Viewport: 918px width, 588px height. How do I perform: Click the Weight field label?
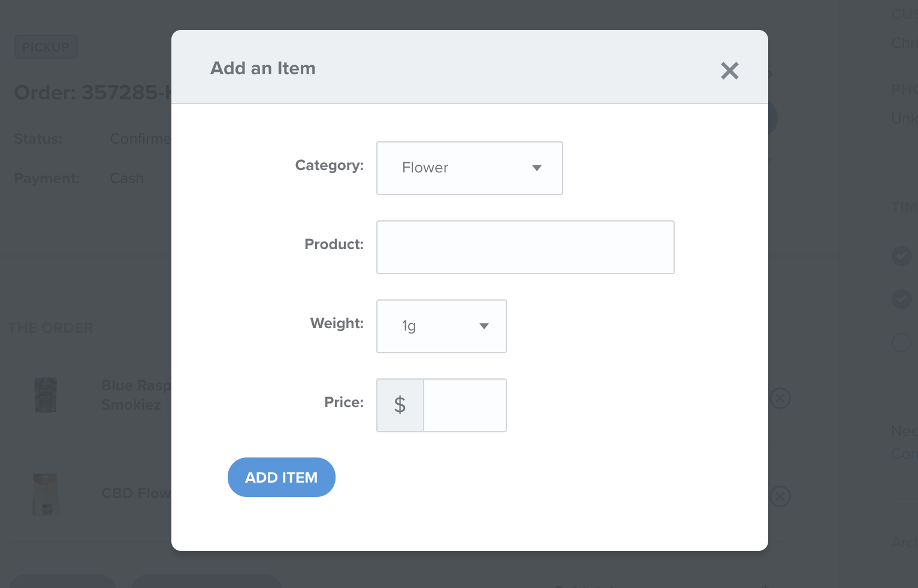tap(337, 323)
